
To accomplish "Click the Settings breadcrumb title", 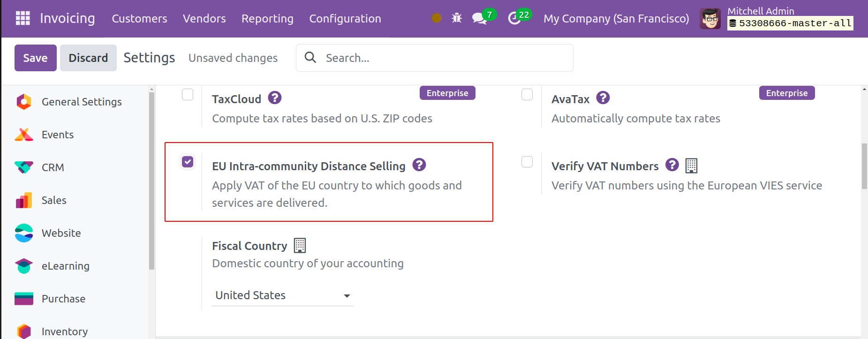I will [x=149, y=58].
